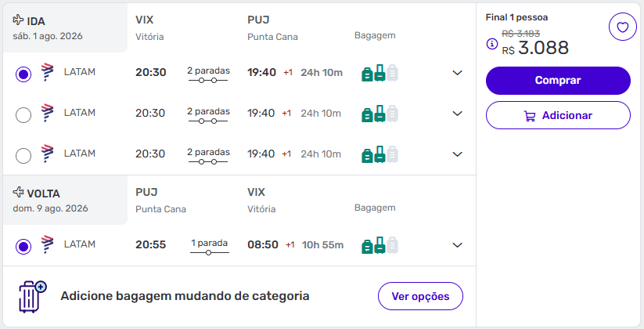Expand details of the second outbound flight
Viewport: 644px width, 329px height.
[458, 114]
